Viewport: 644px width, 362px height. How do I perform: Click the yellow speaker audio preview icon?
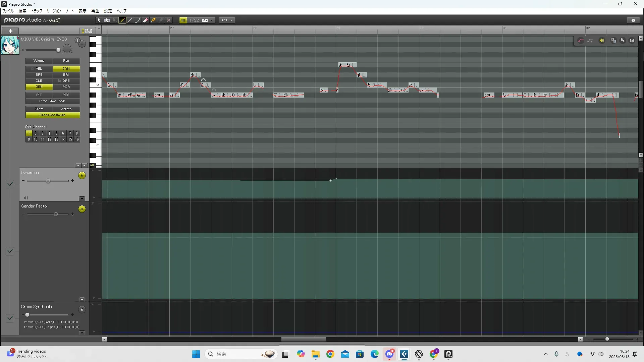coord(602,41)
